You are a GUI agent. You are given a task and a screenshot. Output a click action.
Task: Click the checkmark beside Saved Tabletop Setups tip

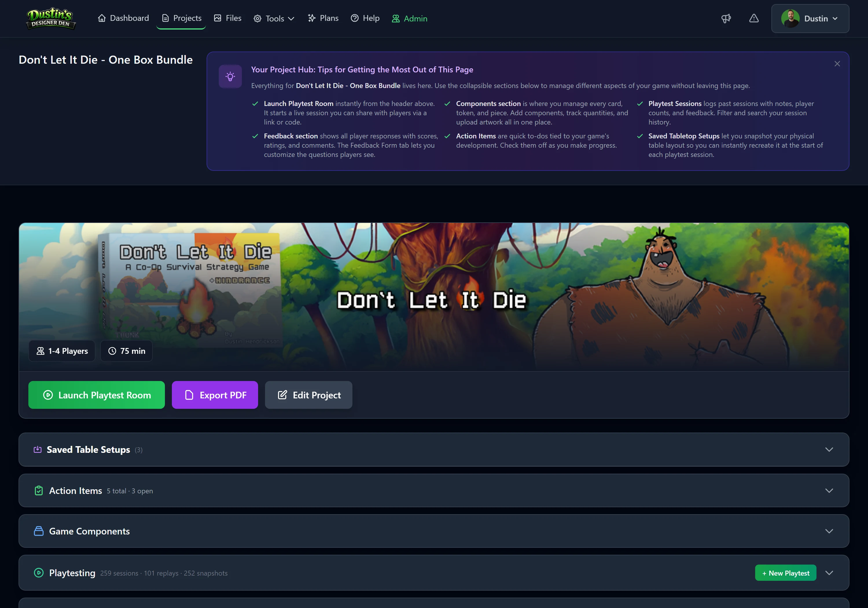[640, 136]
